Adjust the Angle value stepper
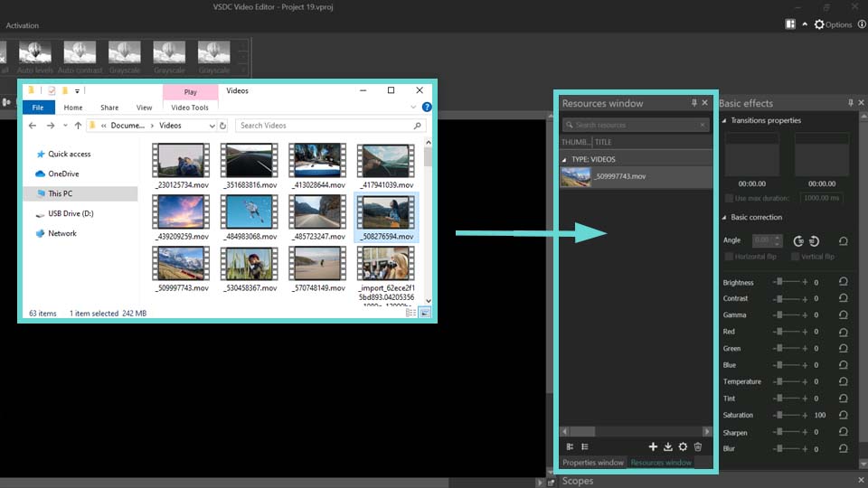The height and width of the screenshot is (488, 868). [778, 240]
